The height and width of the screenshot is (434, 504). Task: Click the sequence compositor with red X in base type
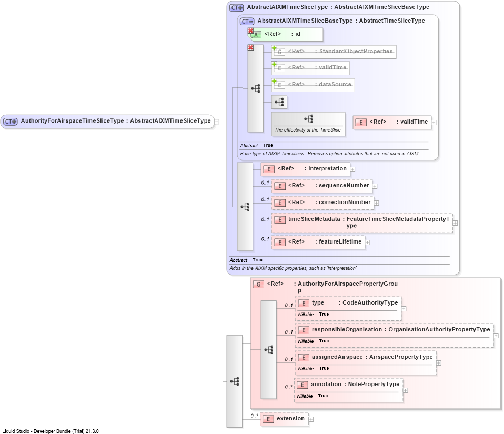click(x=256, y=88)
